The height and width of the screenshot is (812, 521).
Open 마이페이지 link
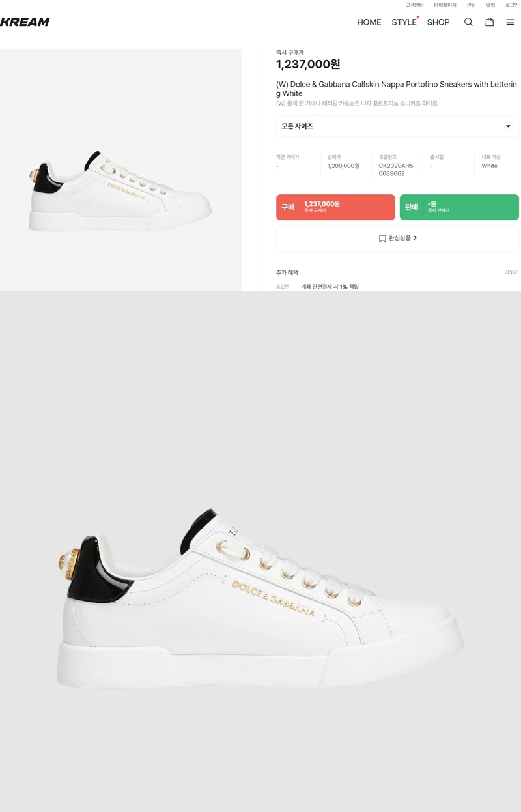tap(445, 5)
